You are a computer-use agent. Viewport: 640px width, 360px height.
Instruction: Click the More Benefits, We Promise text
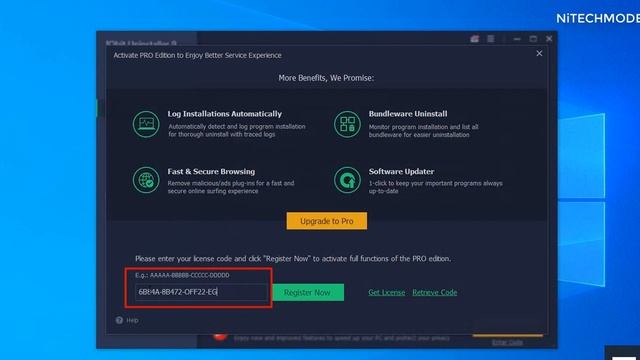coord(326,78)
